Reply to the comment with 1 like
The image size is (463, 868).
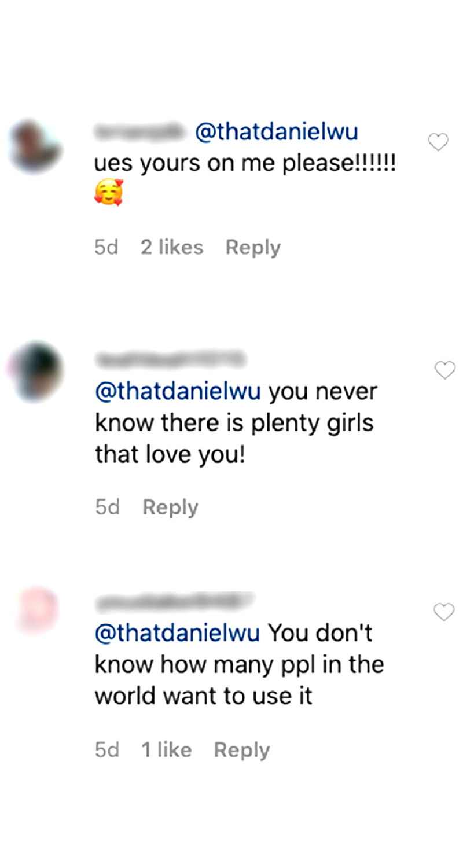[x=241, y=751]
